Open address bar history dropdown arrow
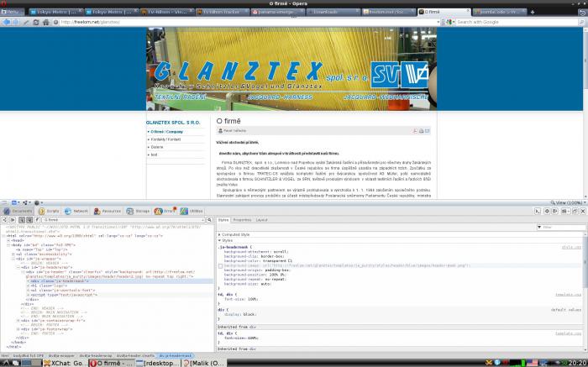This screenshot has height=367, width=588. 438,22
